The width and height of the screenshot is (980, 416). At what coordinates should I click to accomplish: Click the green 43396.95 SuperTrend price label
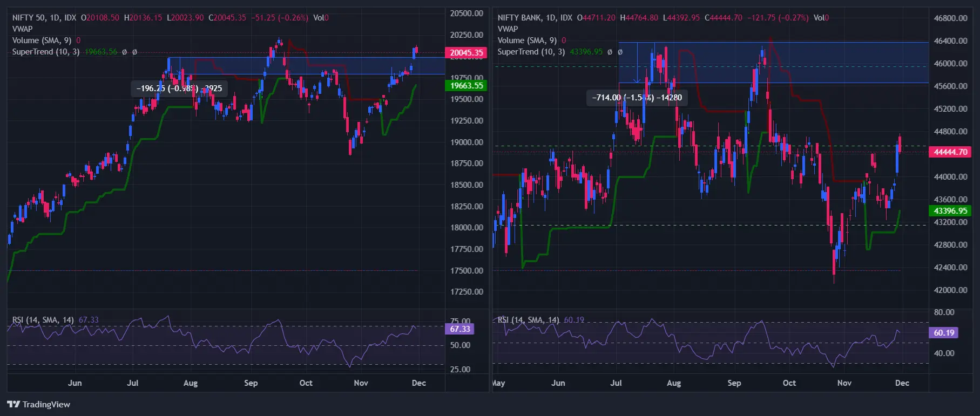[x=950, y=211]
